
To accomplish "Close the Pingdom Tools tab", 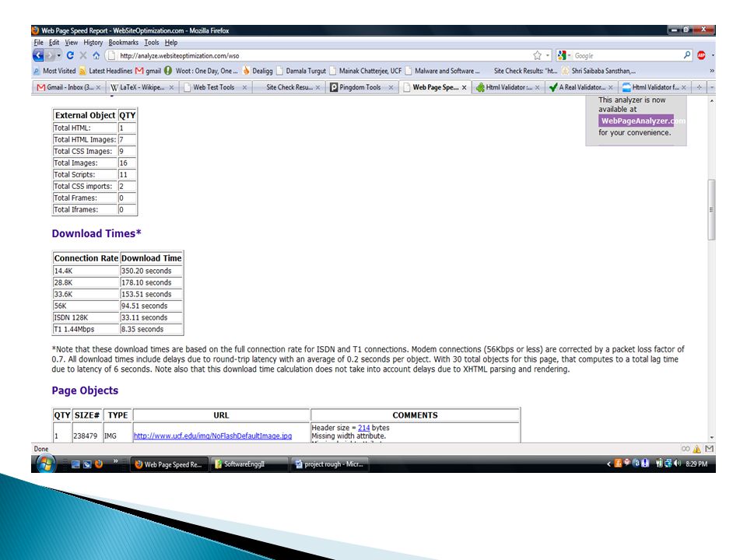I will [x=391, y=88].
